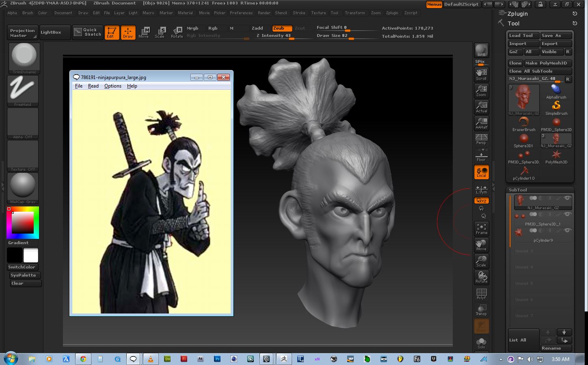
Task: Click the right shelf Move icon
Action: 481,245
